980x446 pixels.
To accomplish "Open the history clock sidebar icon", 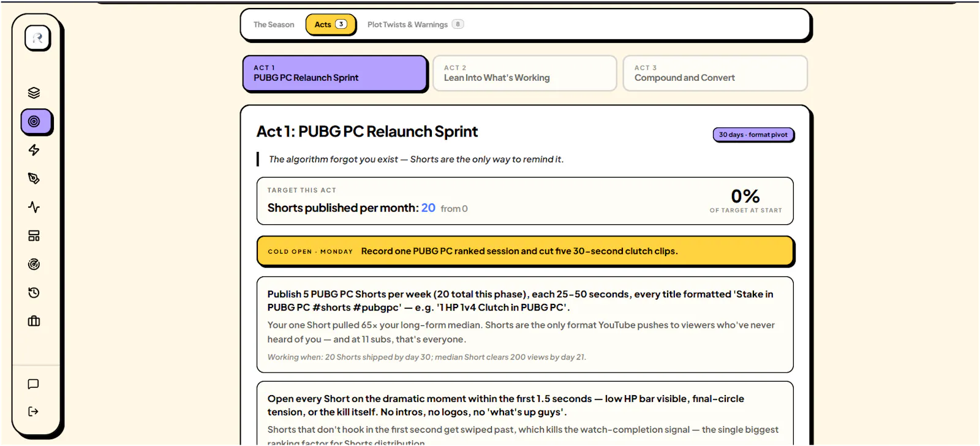I will [x=34, y=293].
